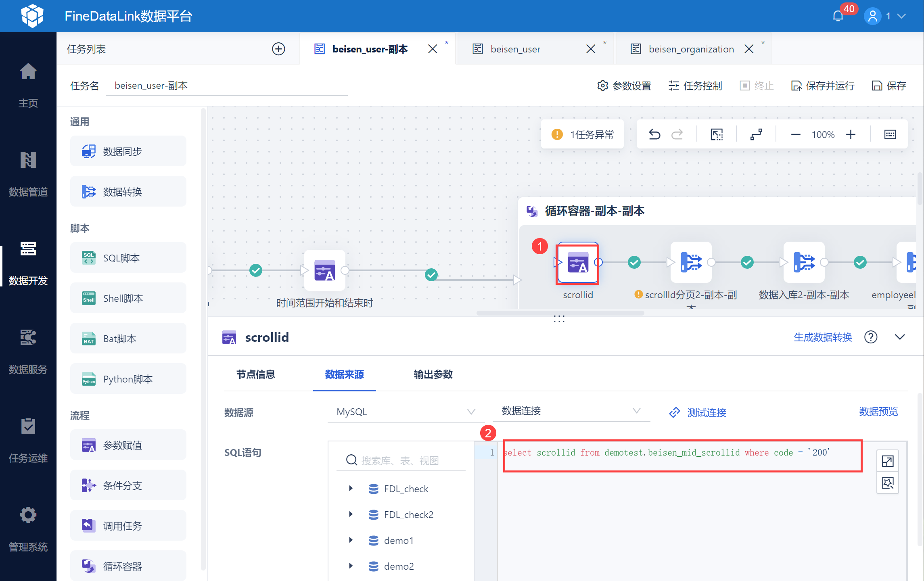Click the 数据预览 link

878,412
